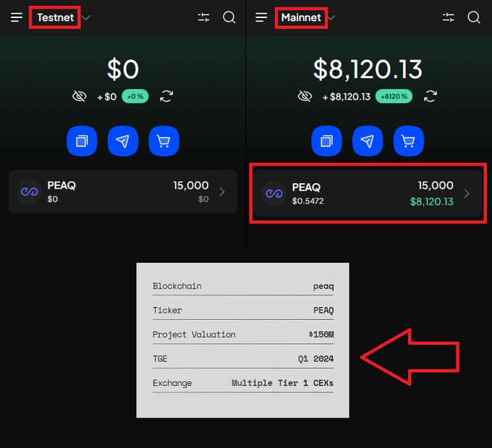
Task: Refresh balance in Mainnet wallet
Action: (430, 96)
